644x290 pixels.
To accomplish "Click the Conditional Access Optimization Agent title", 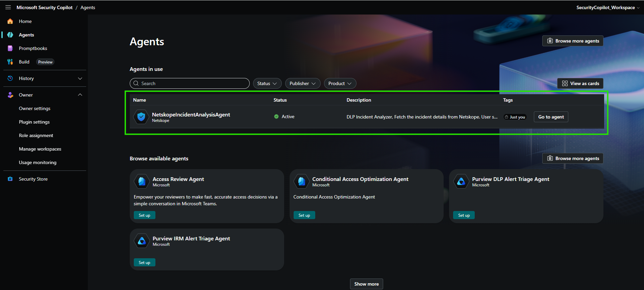I will pyautogui.click(x=360, y=179).
